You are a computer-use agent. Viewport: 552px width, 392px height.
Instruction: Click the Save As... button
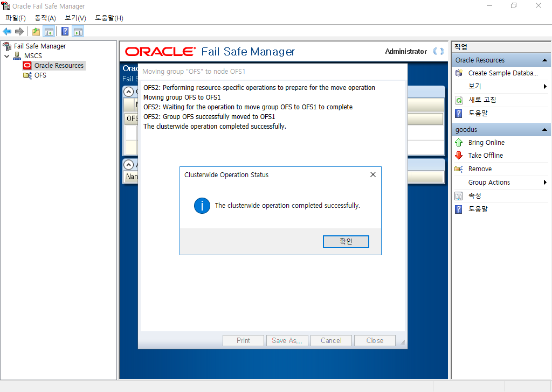(x=287, y=340)
